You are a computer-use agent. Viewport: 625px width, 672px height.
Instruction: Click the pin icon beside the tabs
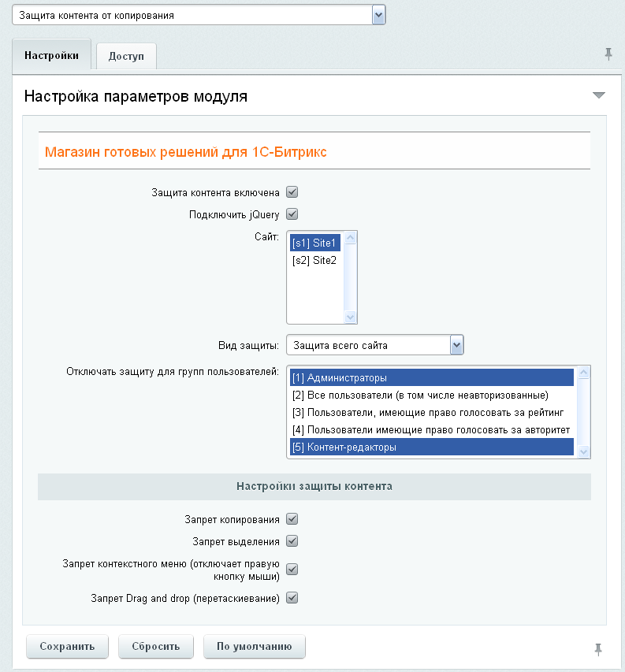[608, 54]
